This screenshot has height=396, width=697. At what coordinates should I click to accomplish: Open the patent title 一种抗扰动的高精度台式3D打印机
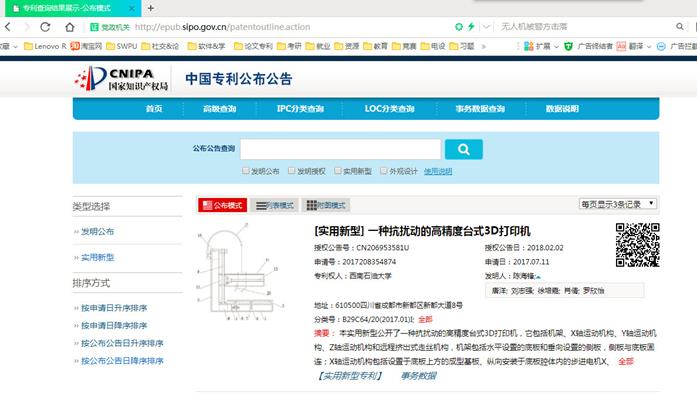pyautogui.click(x=449, y=231)
